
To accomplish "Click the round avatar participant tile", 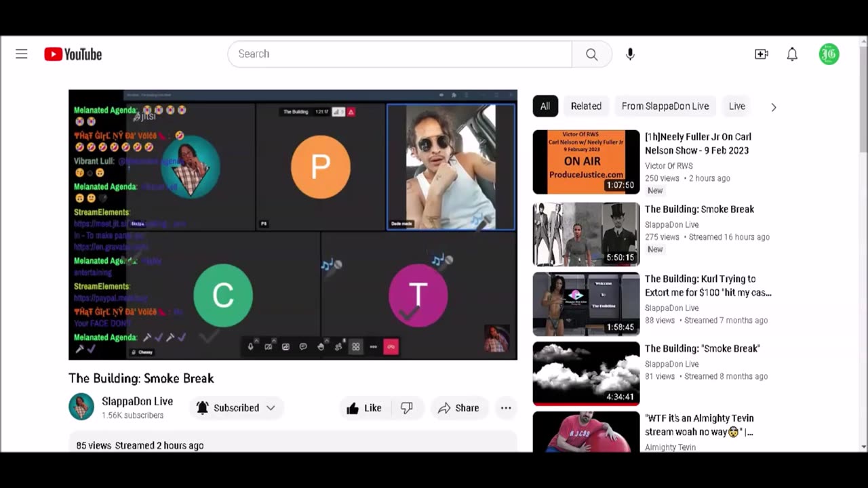I will 191,167.
